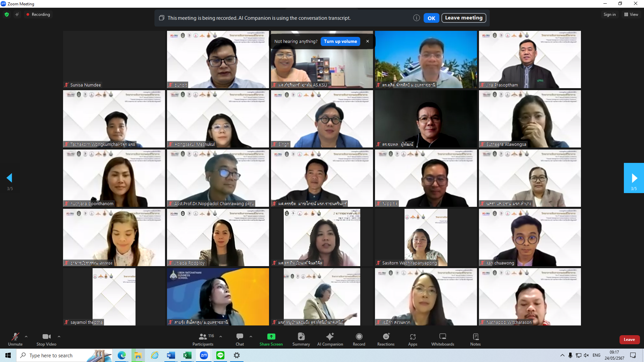Expand audio options arrow beside Unmute
The image size is (644, 362).
tap(26, 337)
